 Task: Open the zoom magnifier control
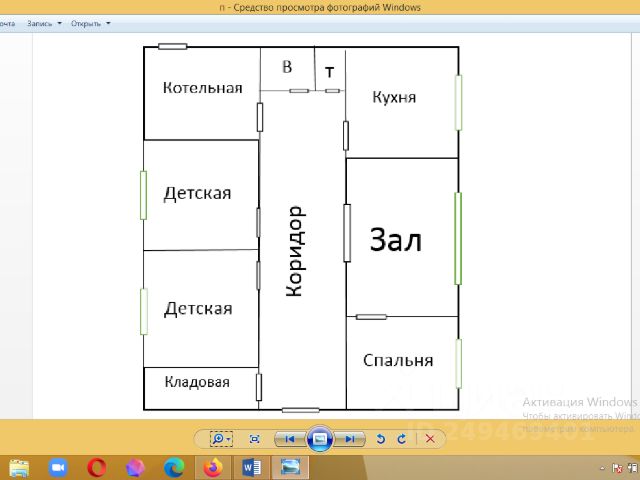[220, 438]
